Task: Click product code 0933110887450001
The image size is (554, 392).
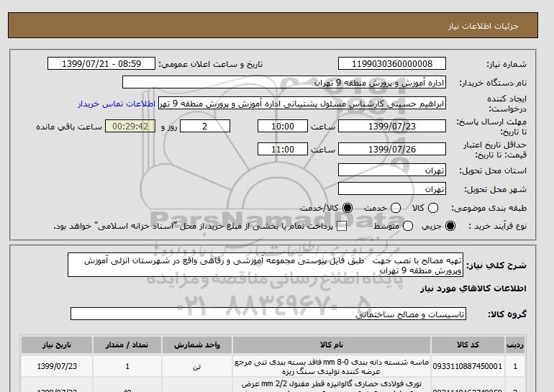Action: click(x=468, y=366)
